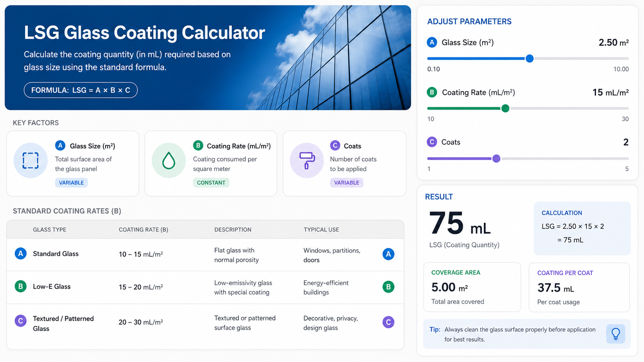Click the green B badge beside Coating Rate slider label

(432, 92)
